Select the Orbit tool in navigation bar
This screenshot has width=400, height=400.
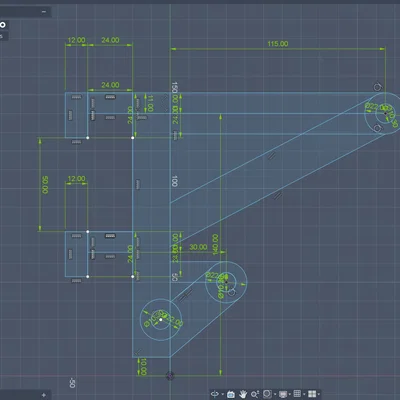tap(215, 394)
